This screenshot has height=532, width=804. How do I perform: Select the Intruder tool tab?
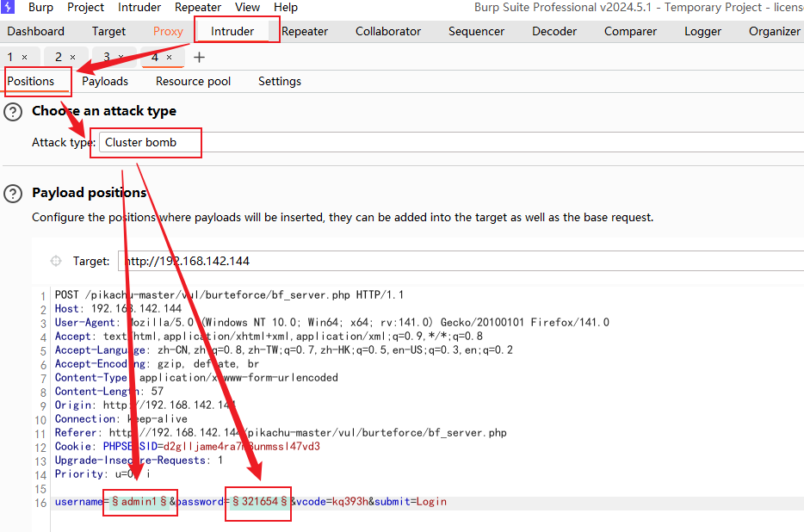pyautogui.click(x=232, y=31)
